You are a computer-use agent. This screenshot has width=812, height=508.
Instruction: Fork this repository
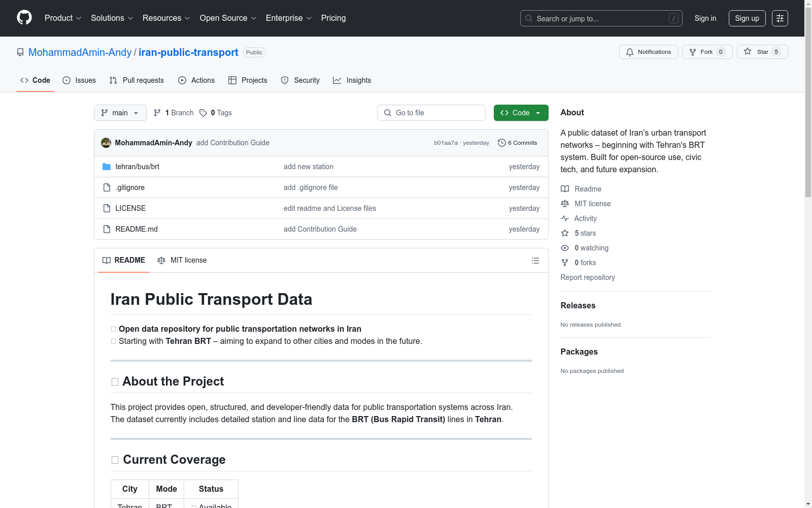[x=707, y=52]
